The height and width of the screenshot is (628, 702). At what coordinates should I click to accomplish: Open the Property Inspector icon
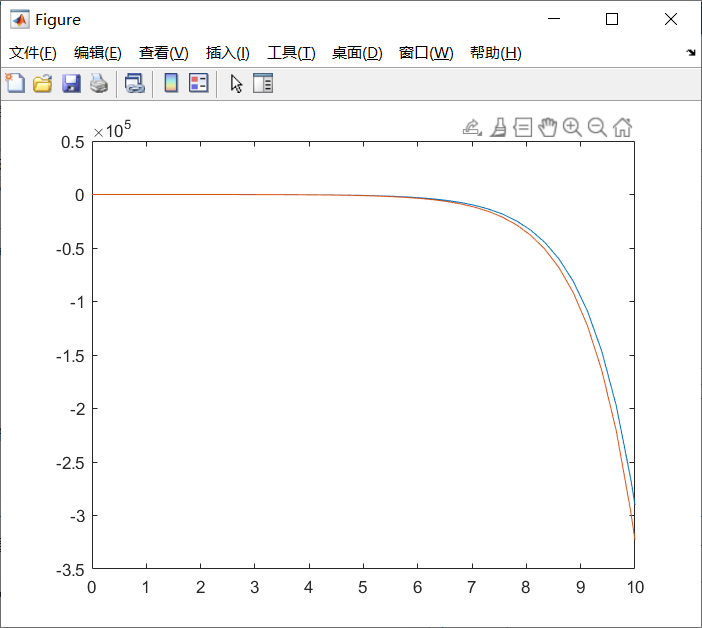(263, 83)
